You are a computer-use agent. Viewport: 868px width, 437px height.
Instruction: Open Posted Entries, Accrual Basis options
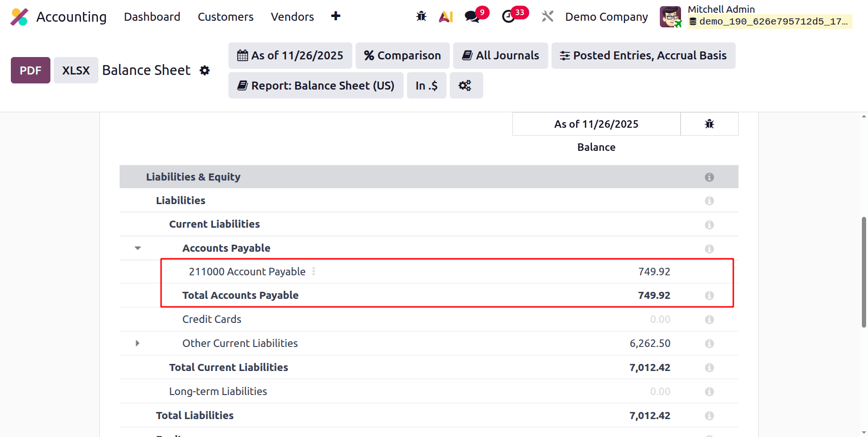[x=643, y=56]
